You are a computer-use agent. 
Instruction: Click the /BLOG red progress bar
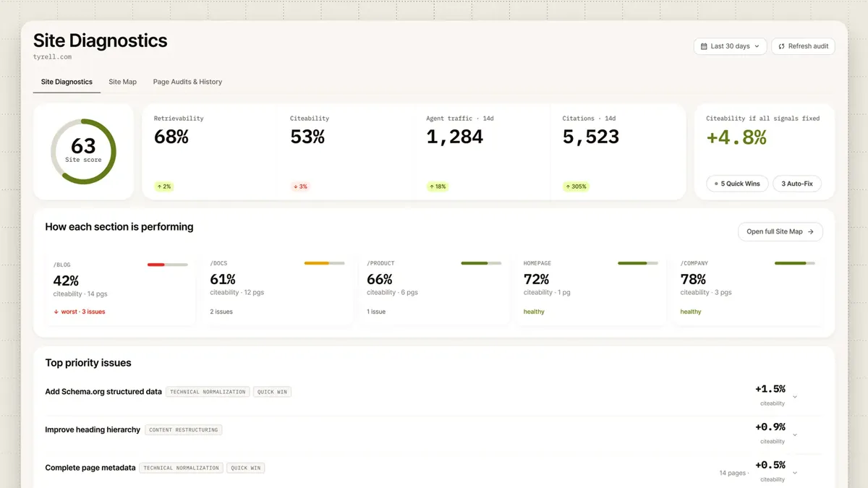167,265
